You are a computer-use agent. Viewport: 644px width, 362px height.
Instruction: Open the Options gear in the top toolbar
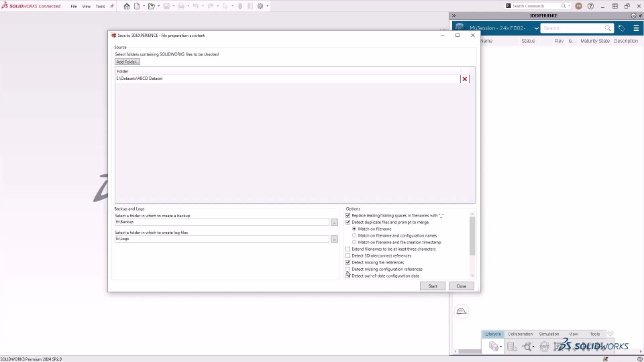[x=260, y=6]
